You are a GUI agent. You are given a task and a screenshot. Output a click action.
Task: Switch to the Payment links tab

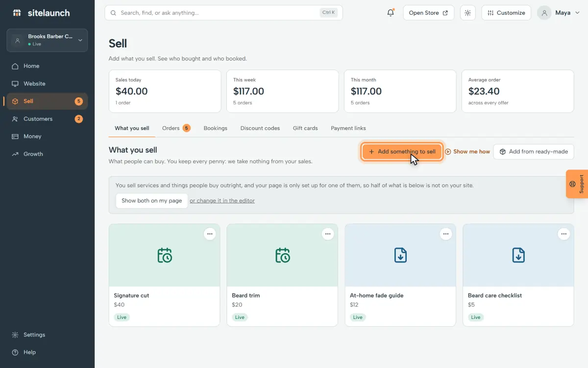point(348,128)
